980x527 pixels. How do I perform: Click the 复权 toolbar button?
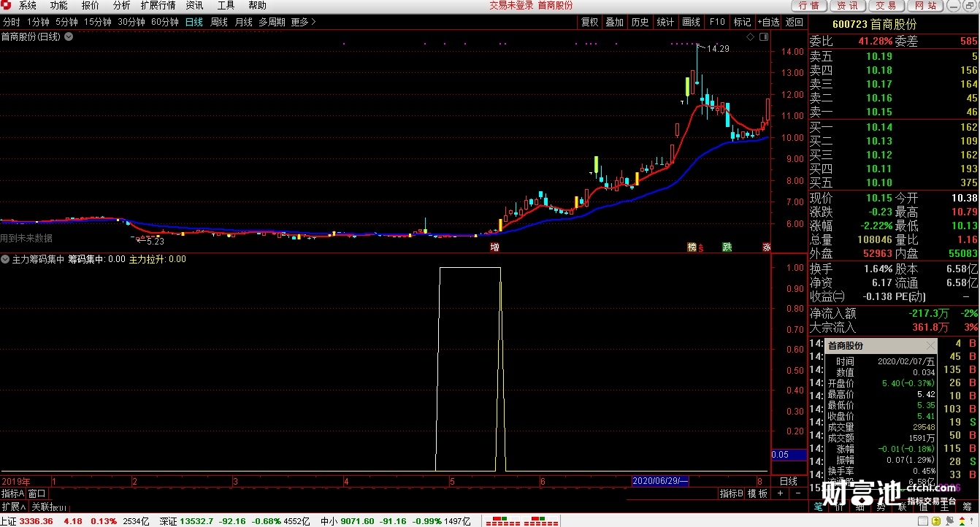[x=589, y=22]
